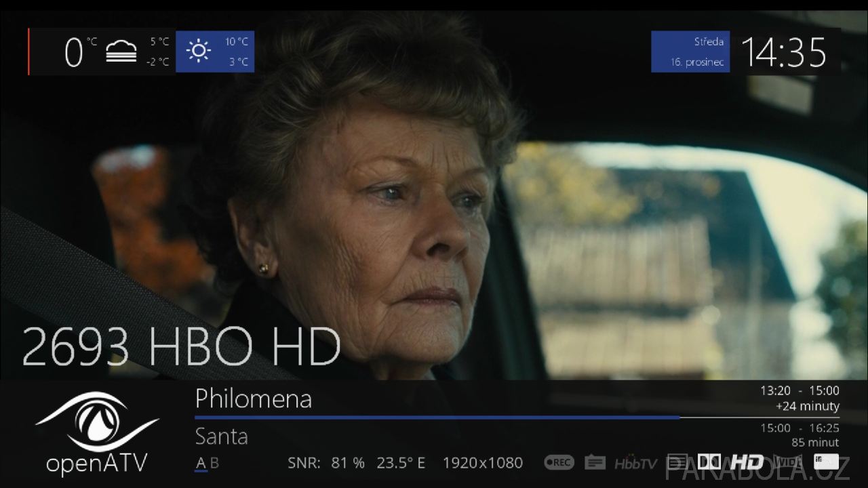Click the teletext lines icon
868x488 pixels.
click(x=677, y=462)
